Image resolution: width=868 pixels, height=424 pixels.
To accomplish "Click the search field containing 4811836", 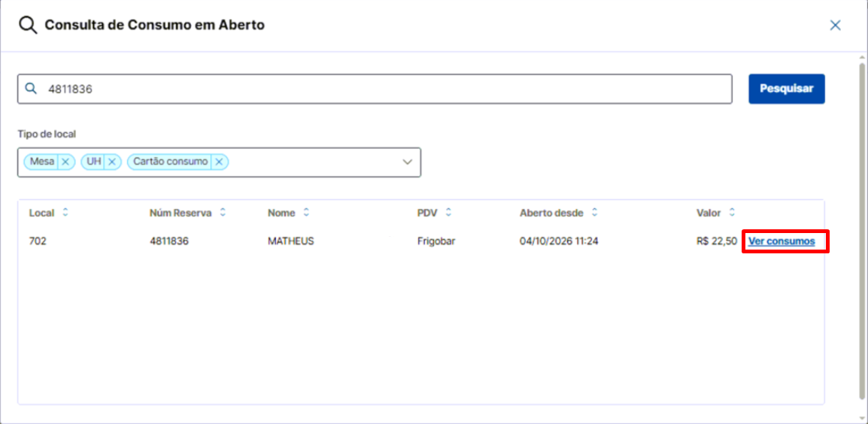I will click(375, 89).
